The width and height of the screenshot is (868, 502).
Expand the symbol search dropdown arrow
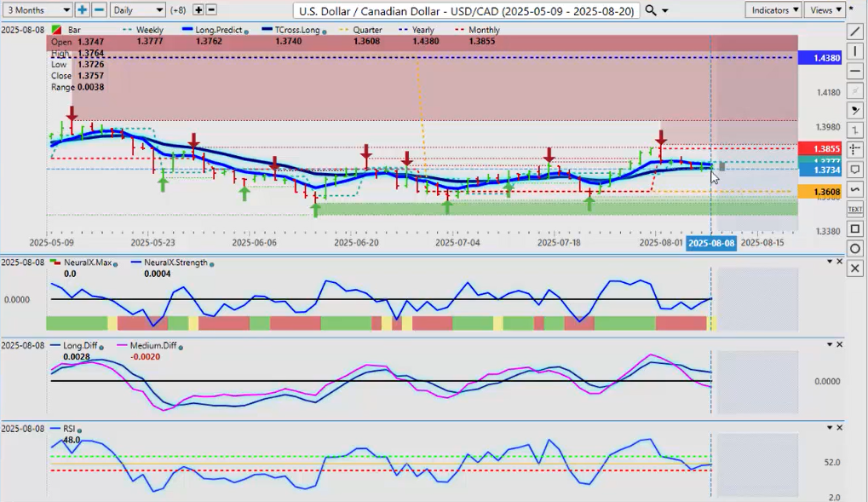(x=665, y=10)
